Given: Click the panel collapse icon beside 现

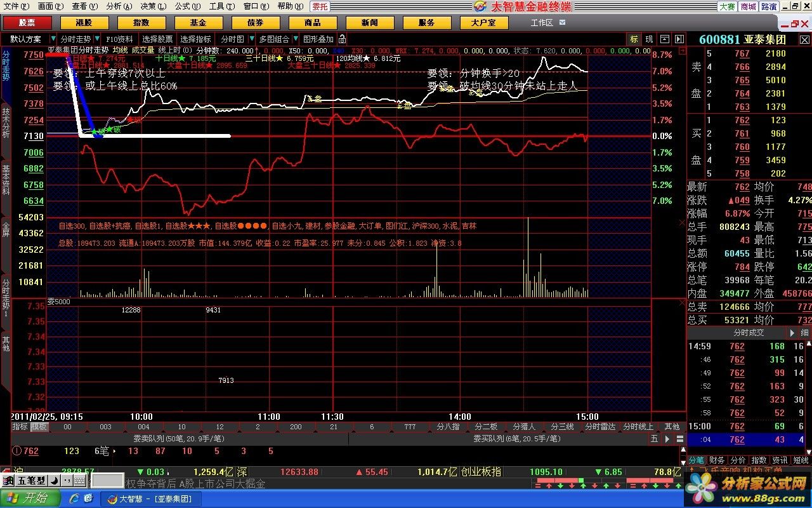Looking at the screenshot, I should (x=665, y=39).
